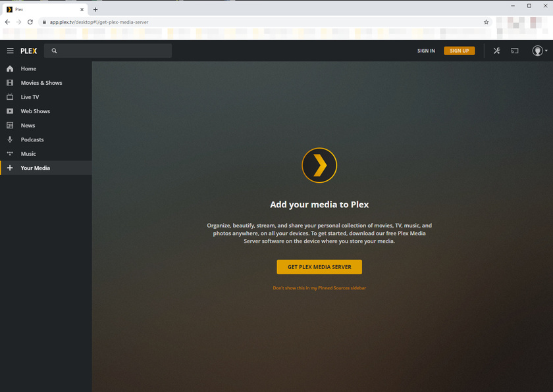Click the Music Tidal icon

tap(10, 153)
